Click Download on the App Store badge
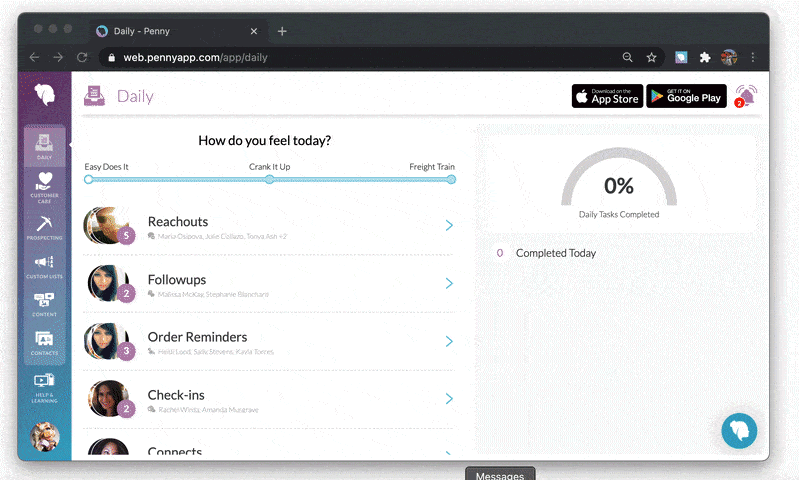This screenshot has width=799, height=480. click(607, 96)
